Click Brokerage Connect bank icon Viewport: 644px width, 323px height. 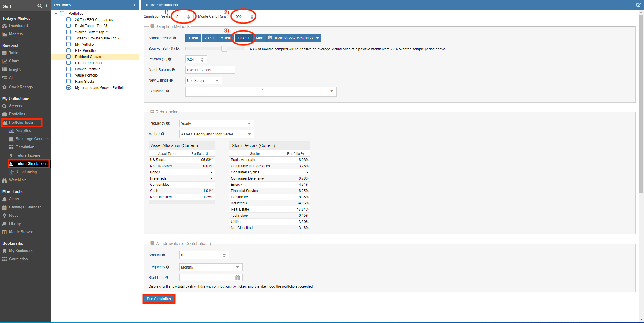[x=11, y=139]
